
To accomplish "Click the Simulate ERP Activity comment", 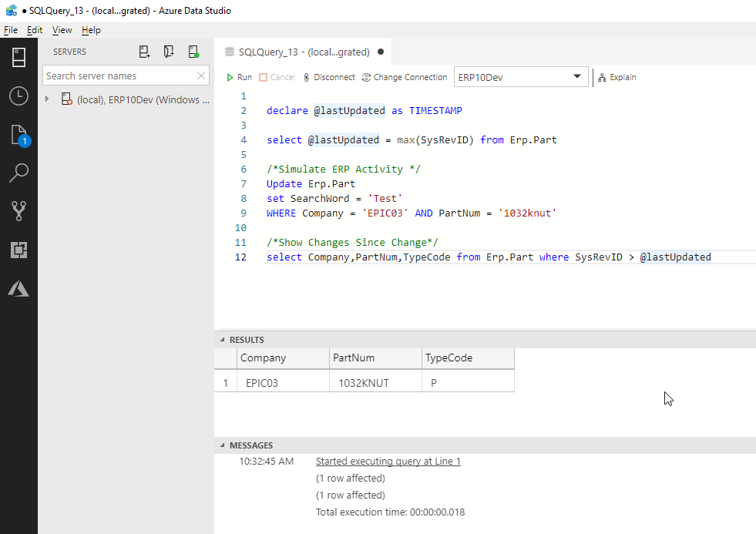I will [343, 170].
